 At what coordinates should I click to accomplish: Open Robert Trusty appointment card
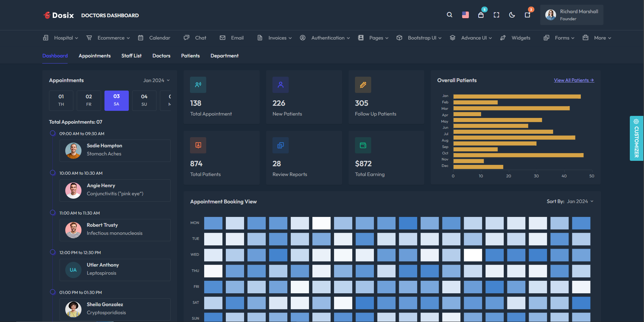[x=115, y=230]
